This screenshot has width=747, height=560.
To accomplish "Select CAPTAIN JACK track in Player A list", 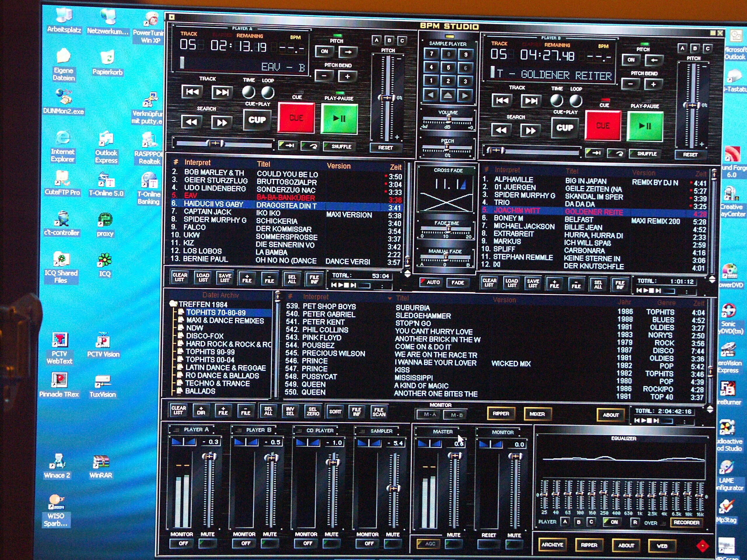I will (207, 212).
